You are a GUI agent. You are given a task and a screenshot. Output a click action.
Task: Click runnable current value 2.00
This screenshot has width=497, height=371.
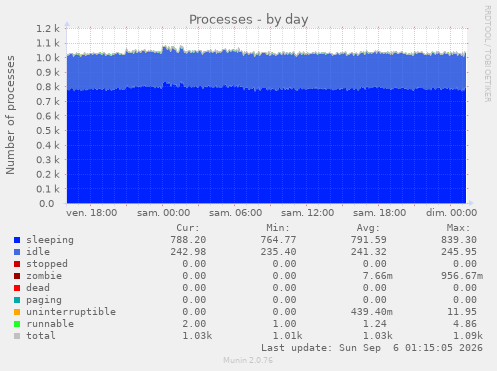click(x=194, y=324)
